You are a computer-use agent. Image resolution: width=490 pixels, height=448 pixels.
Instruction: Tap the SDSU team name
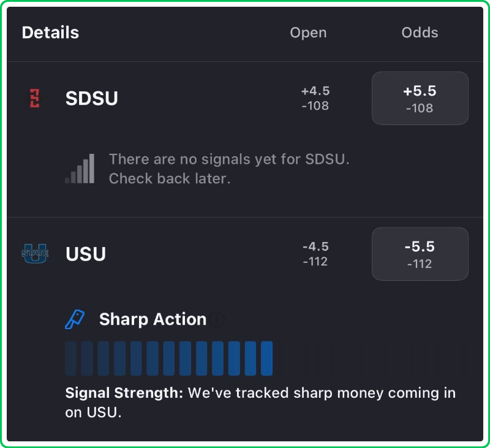coord(92,98)
